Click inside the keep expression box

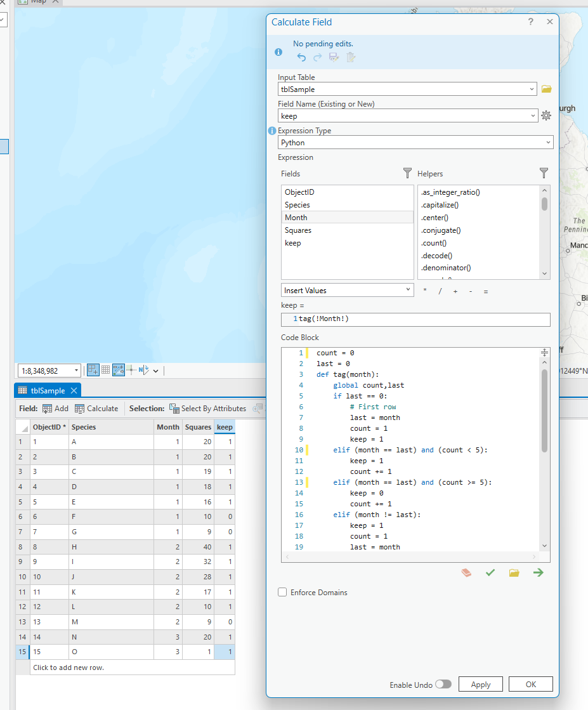point(415,319)
